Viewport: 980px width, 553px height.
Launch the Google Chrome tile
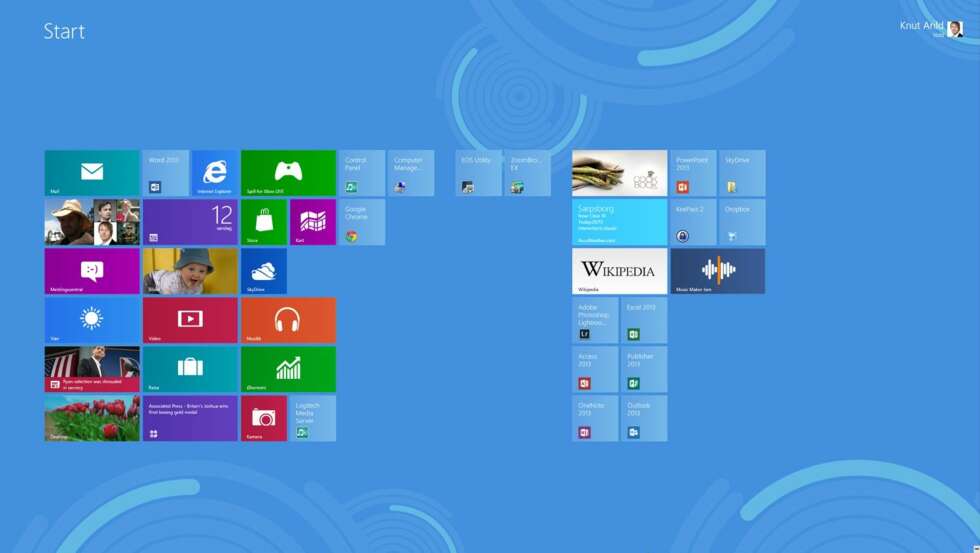point(362,222)
